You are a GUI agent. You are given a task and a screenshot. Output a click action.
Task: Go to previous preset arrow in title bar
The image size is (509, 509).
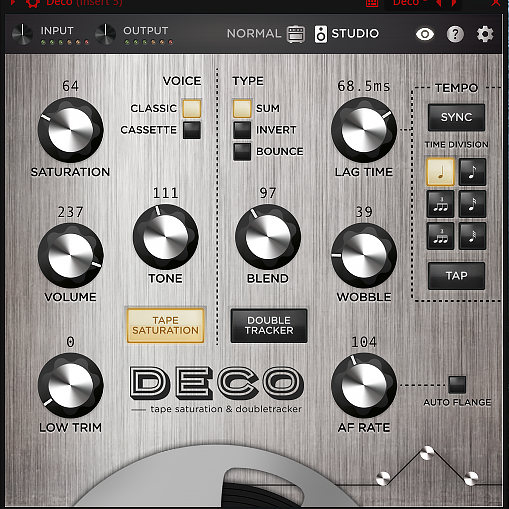(439, 3)
